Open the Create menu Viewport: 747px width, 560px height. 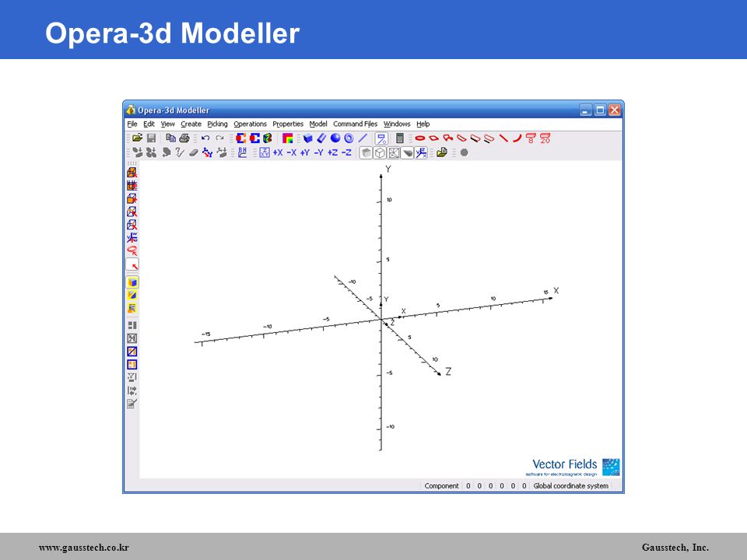(191, 124)
